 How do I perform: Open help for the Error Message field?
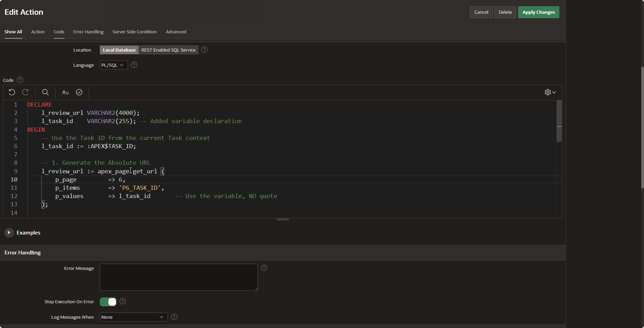(x=264, y=268)
